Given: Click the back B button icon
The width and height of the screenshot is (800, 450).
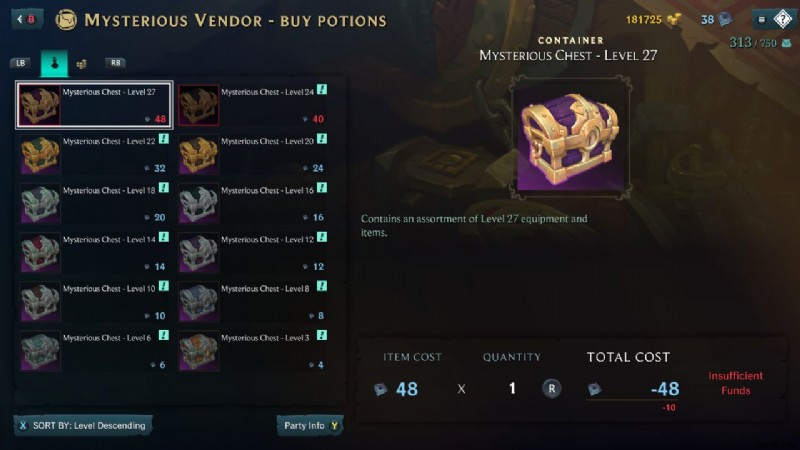Looking at the screenshot, I should coord(27,19).
